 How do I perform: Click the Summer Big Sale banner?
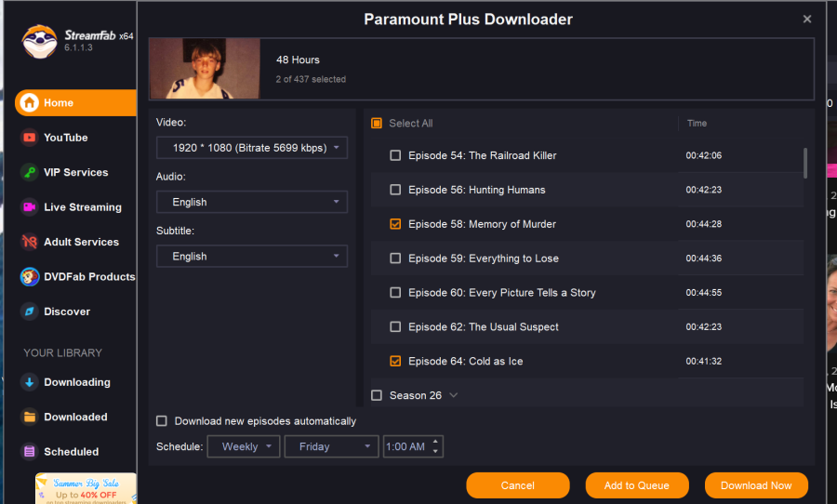[x=86, y=488]
